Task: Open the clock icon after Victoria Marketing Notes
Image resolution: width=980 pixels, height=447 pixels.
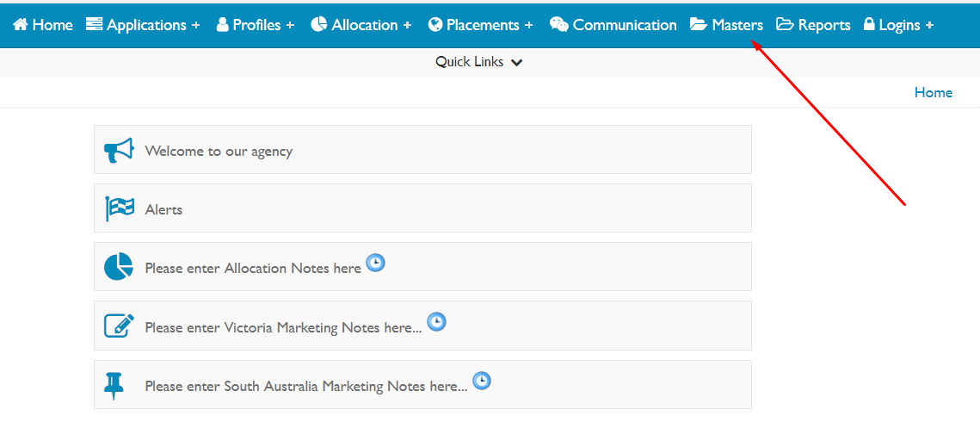Action: [x=436, y=322]
